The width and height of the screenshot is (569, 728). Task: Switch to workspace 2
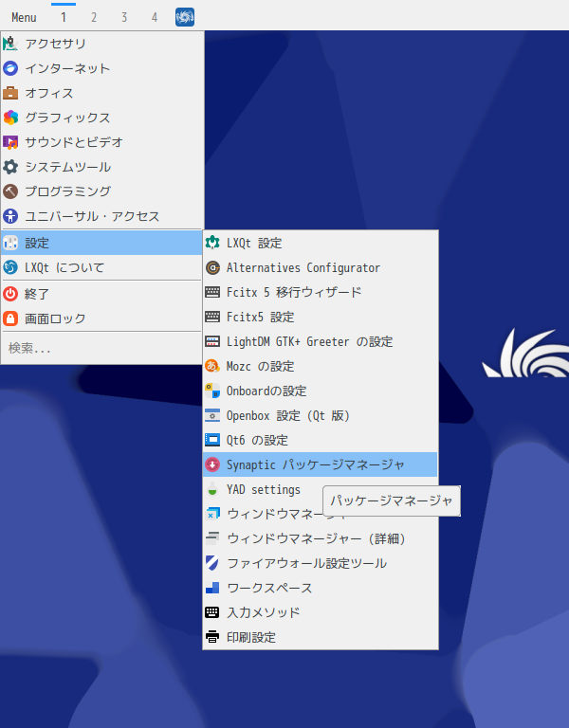point(94,18)
